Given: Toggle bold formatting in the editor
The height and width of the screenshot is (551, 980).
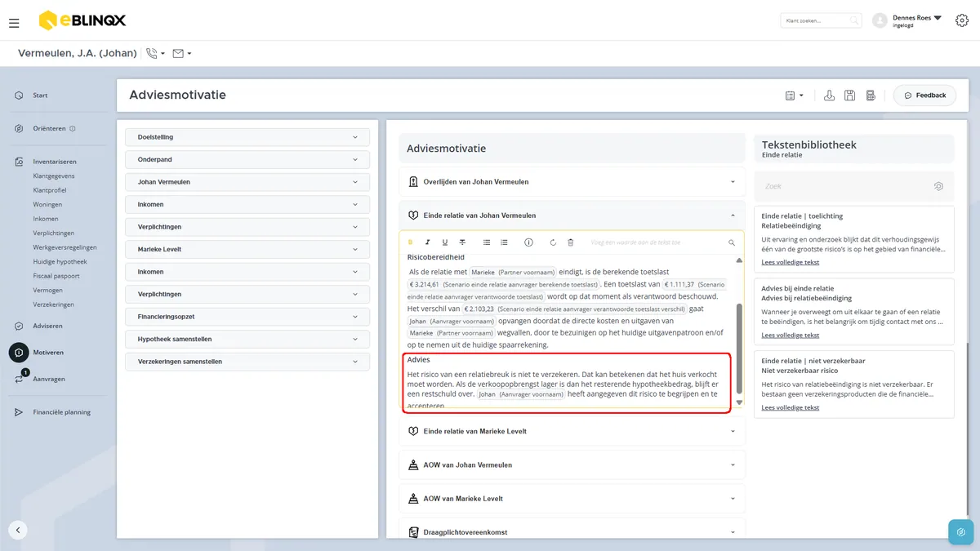Looking at the screenshot, I should click(x=410, y=242).
